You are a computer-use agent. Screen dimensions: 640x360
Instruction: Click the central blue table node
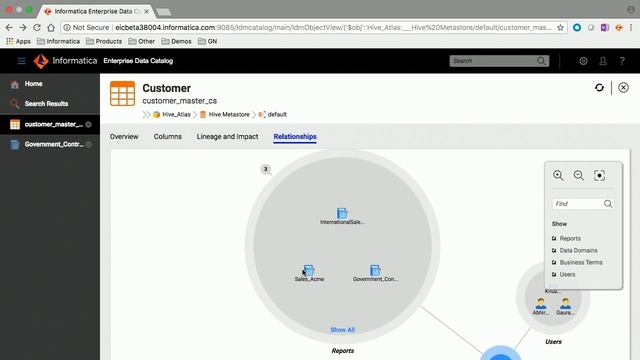(500, 354)
